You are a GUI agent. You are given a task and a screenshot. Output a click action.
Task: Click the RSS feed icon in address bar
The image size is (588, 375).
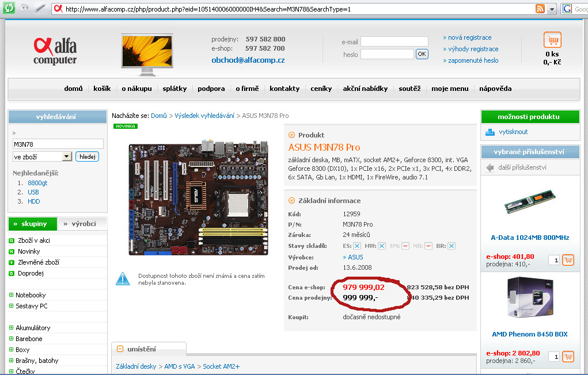click(540, 9)
